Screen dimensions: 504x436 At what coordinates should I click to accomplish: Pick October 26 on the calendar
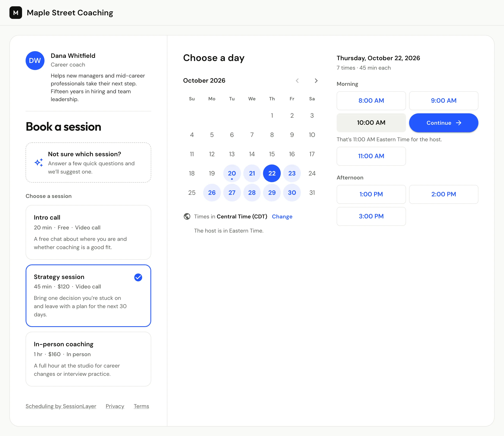[212, 193]
